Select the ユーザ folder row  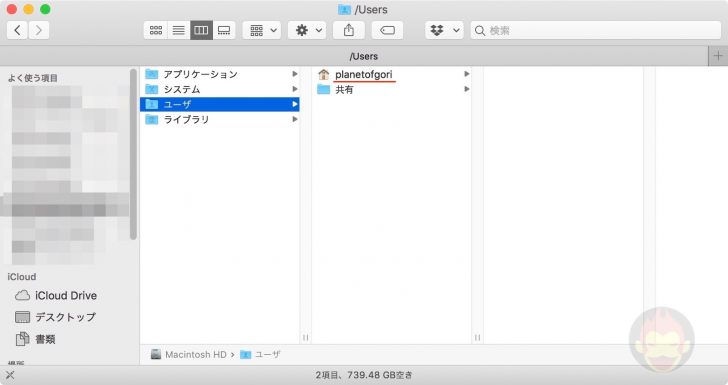[x=220, y=104]
